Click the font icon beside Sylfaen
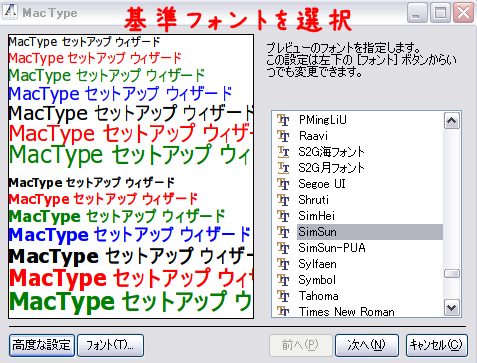The image size is (477, 363). (x=283, y=264)
